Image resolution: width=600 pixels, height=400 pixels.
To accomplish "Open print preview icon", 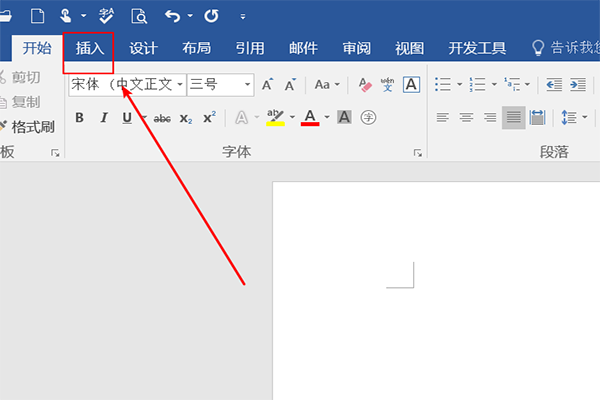I will tap(139, 16).
